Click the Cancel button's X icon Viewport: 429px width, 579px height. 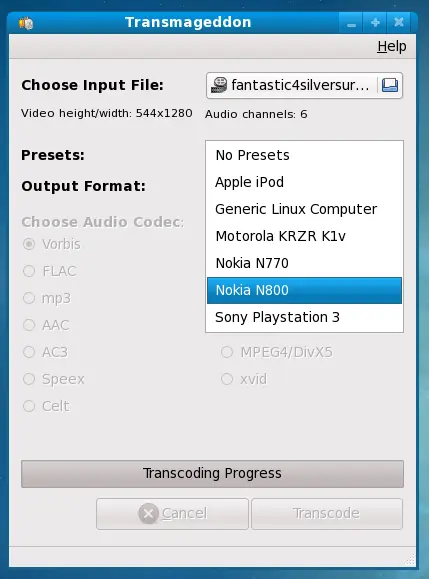[148, 513]
